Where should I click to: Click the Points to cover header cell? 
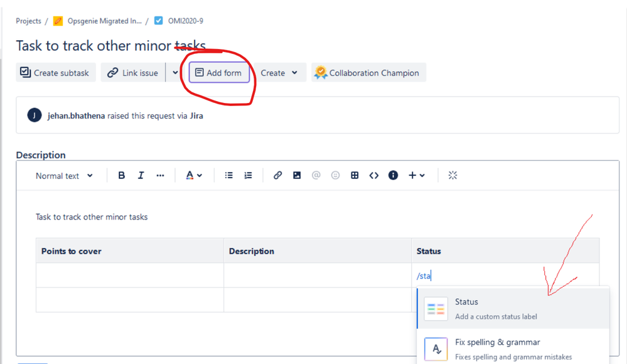pyautogui.click(x=129, y=251)
